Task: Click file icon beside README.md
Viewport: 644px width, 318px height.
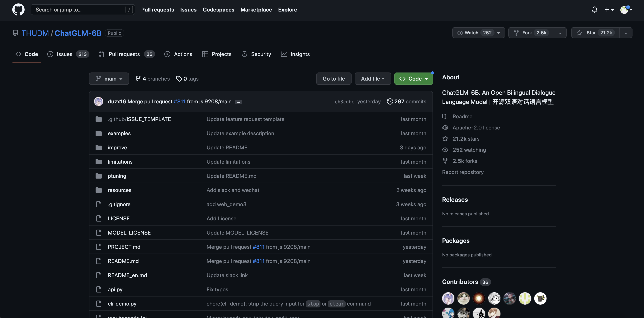Action: click(x=99, y=261)
